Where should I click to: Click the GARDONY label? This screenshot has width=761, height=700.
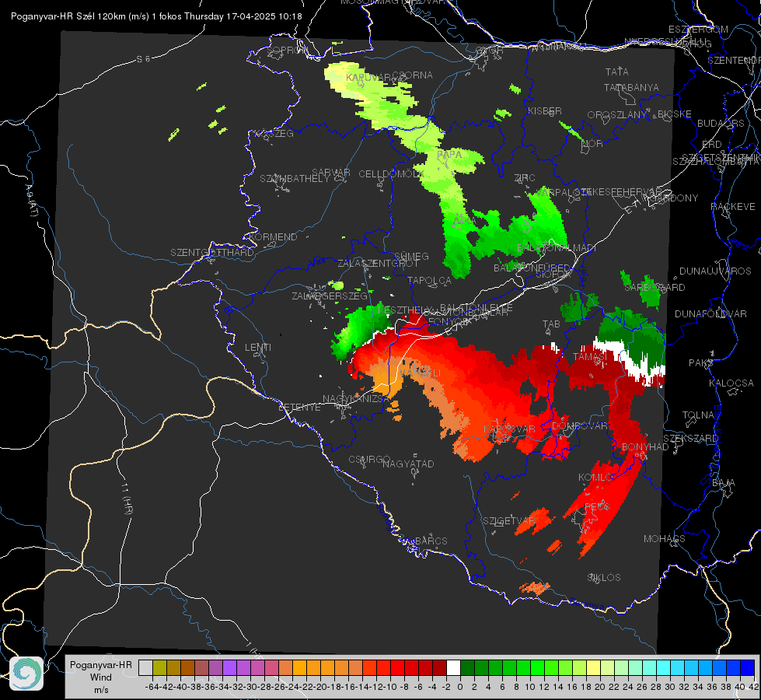pyautogui.click(x=675, y=198)
